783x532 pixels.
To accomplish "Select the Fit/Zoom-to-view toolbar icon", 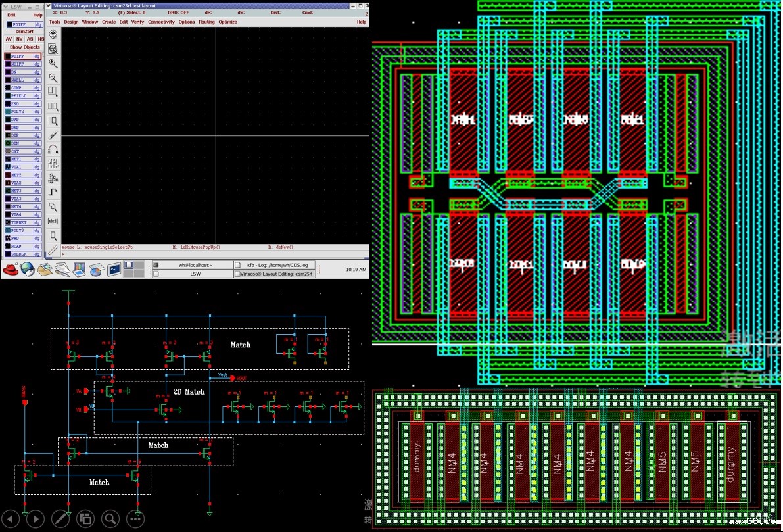I will [53, 49].
